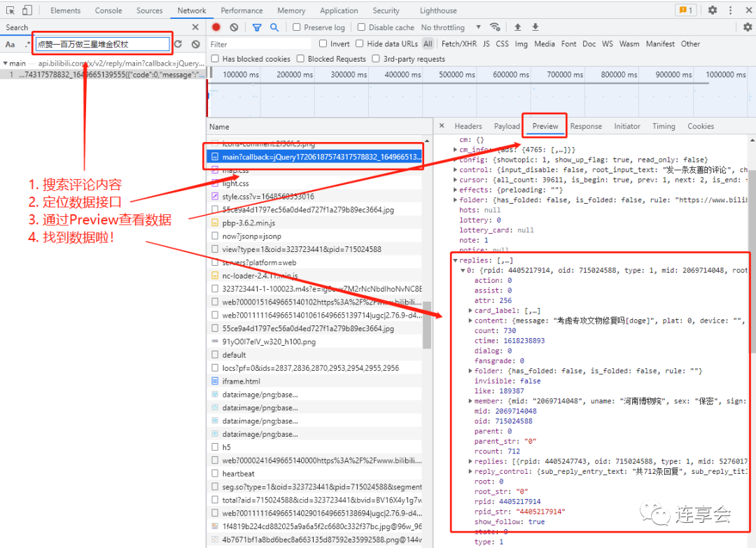Click the request list vertical scrollbar

[427, 324]
